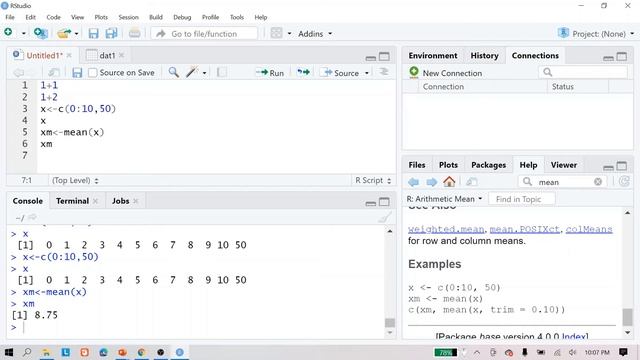Open the R Script file type selector
Viewport: 640px width, 360px height.
tap(373, 180)
